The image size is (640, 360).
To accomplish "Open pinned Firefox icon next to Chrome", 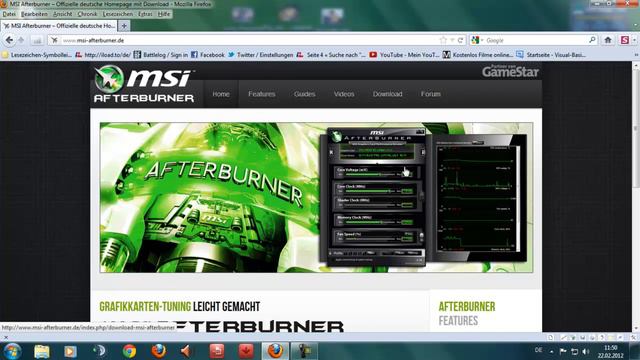I will click(158, 351).
